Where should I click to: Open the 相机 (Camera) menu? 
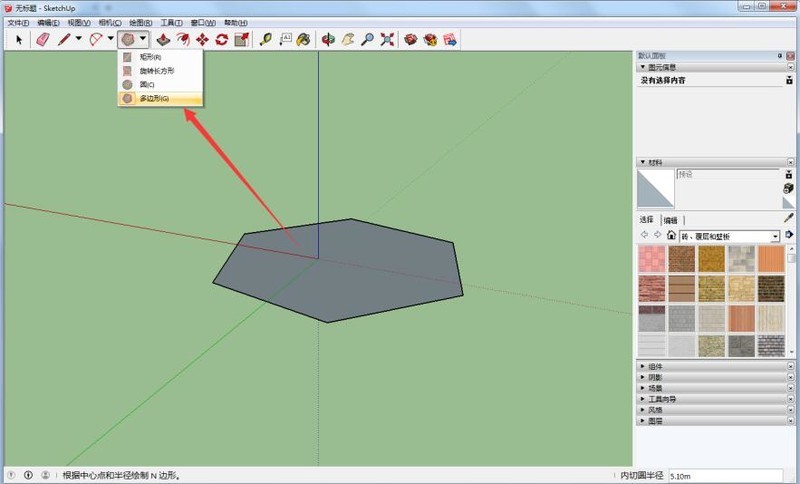pyautogui.click(x=109, y=22)
